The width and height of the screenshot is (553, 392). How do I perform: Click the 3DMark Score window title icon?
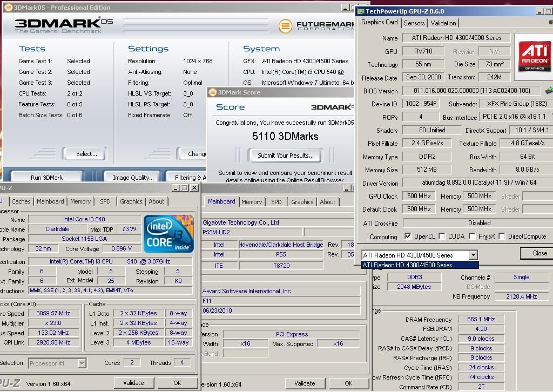coord(213,92)
